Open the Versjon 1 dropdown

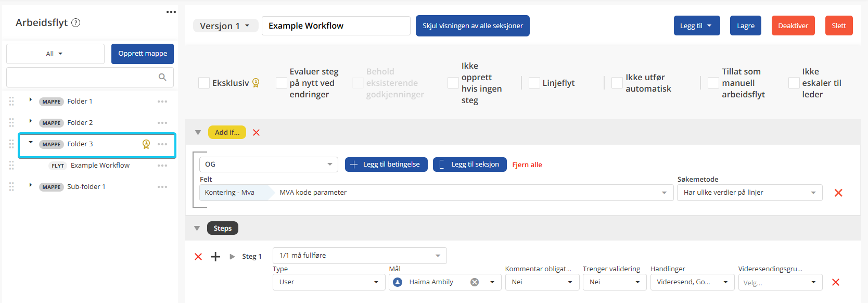click(225, 26)
